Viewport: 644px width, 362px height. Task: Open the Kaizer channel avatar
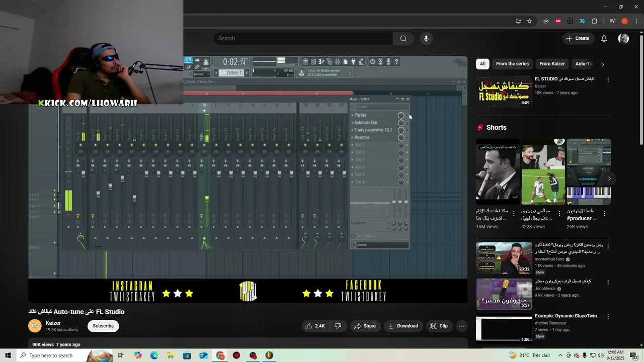pyautogui.click(x=35, y=326)
